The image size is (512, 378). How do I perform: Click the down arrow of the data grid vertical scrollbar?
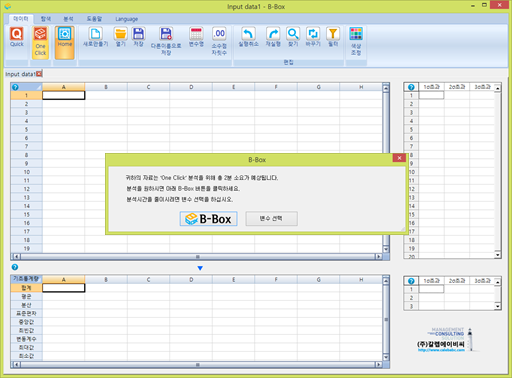[x=386, y=249]
